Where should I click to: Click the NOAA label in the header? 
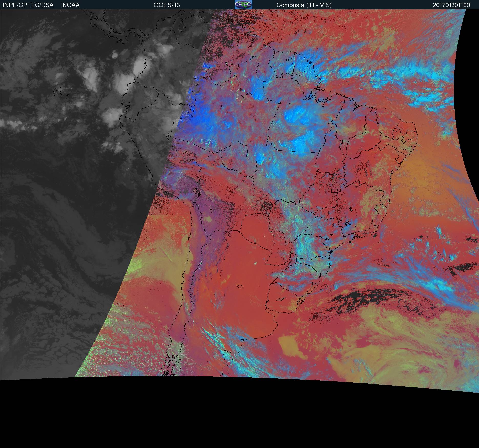click(71, 5)
